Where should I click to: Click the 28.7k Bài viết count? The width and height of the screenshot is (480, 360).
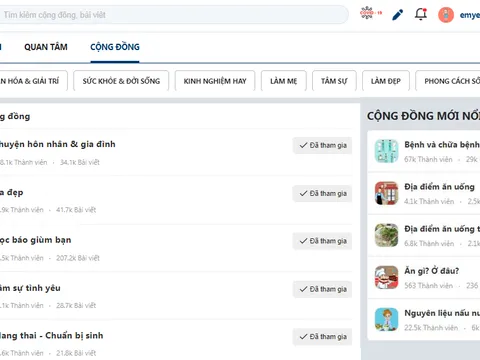click(x=76, y=306)
